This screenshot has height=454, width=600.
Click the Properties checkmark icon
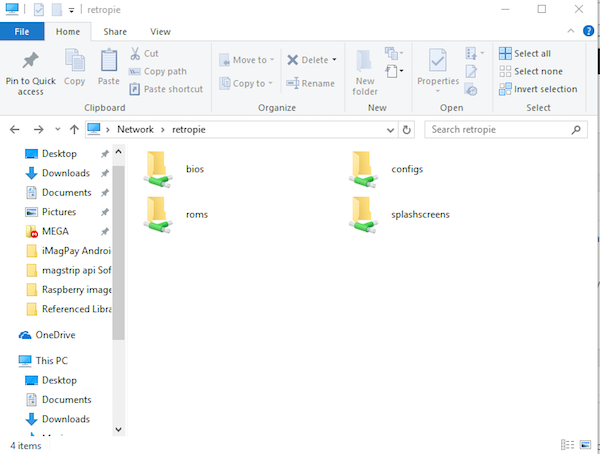pyautogui.click(x=438, y=60)
